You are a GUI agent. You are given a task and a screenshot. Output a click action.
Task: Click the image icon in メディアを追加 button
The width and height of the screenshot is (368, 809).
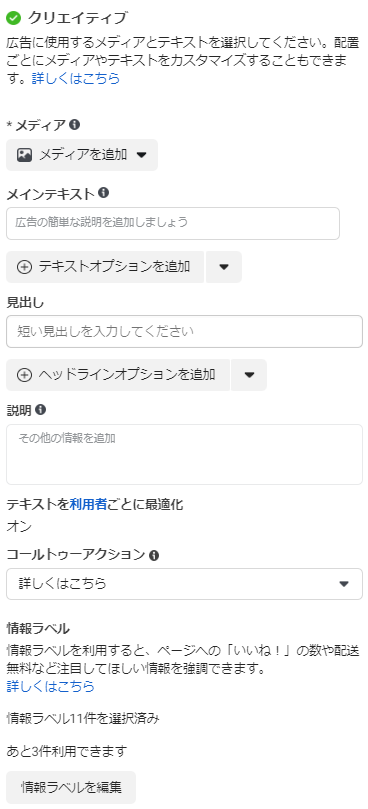(24, 155)
